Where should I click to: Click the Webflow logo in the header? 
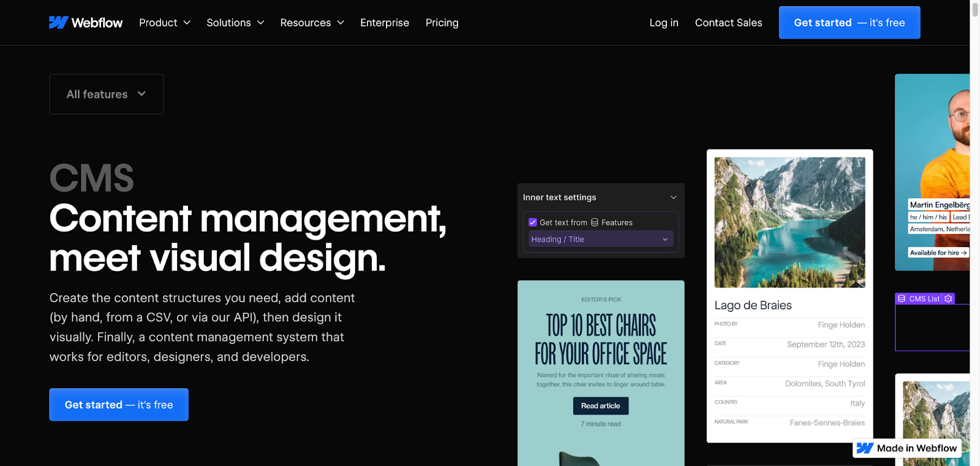[86, 23]
